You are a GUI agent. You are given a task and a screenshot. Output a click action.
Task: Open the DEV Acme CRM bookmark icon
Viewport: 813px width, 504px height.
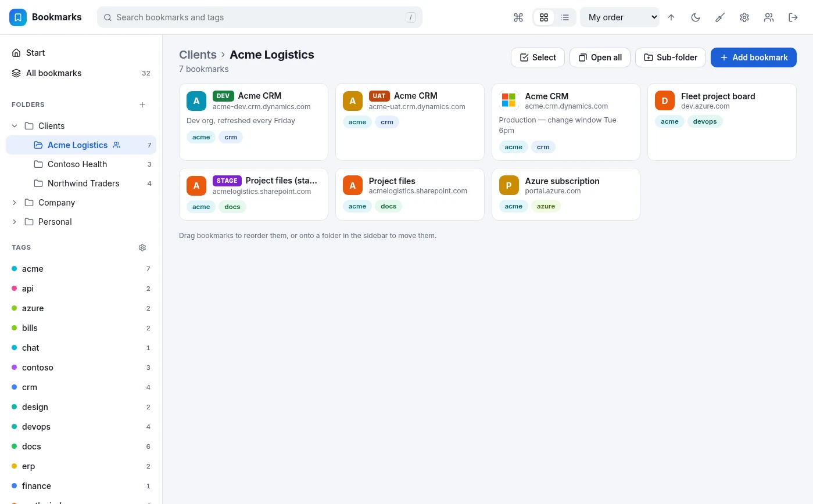196,101
